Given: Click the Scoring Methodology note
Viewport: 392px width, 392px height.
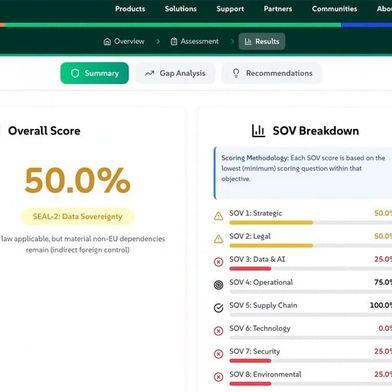Looking at the screenshot, I should (303, 173).
